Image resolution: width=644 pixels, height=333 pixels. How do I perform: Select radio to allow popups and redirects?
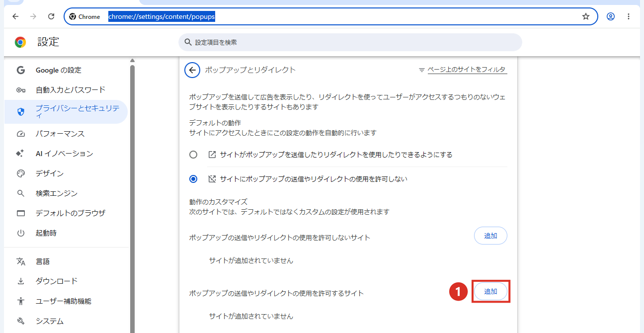click(193, 155)
